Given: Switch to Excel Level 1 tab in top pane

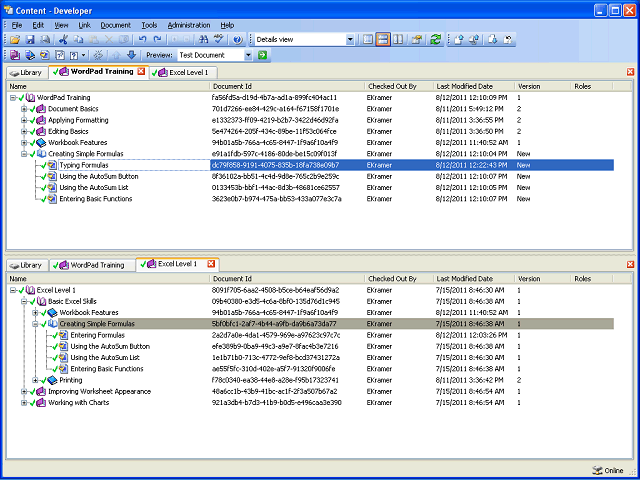Looking at the screenshot, I should coord(183,73).
